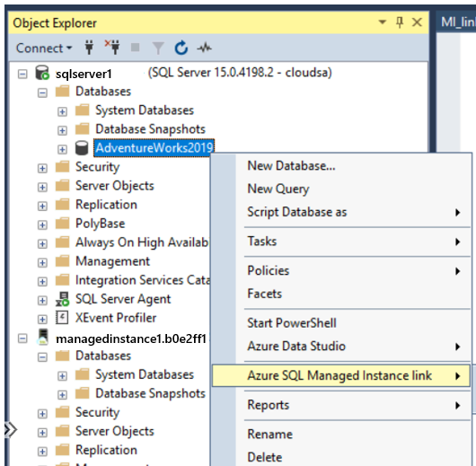Screen dimensions: 476x466
Task: Click the Integration Services Catalogs folder icon
Action: coord(63,279)
